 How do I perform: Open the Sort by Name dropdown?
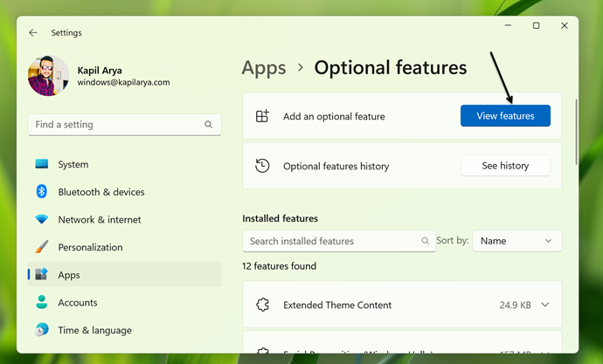(516, 241)
